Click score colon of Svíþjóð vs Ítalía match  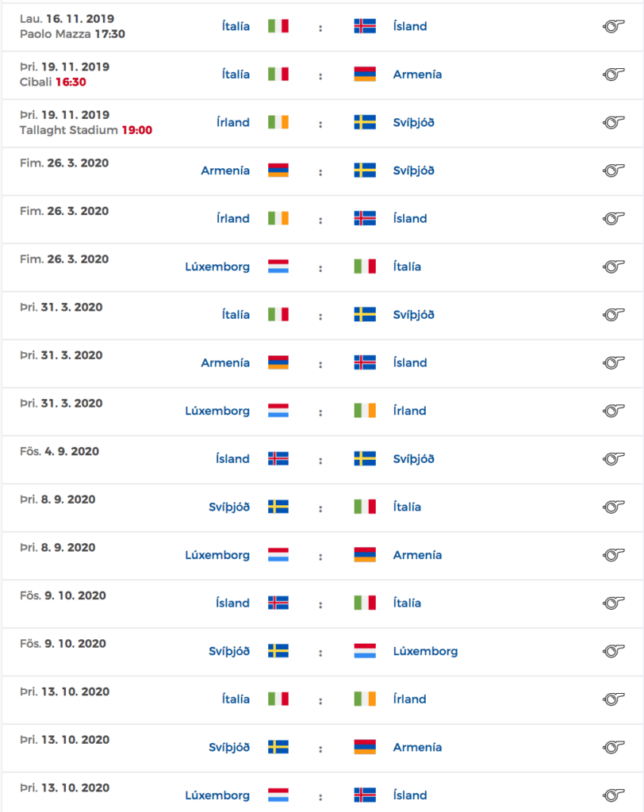click(x=320, y=508)
